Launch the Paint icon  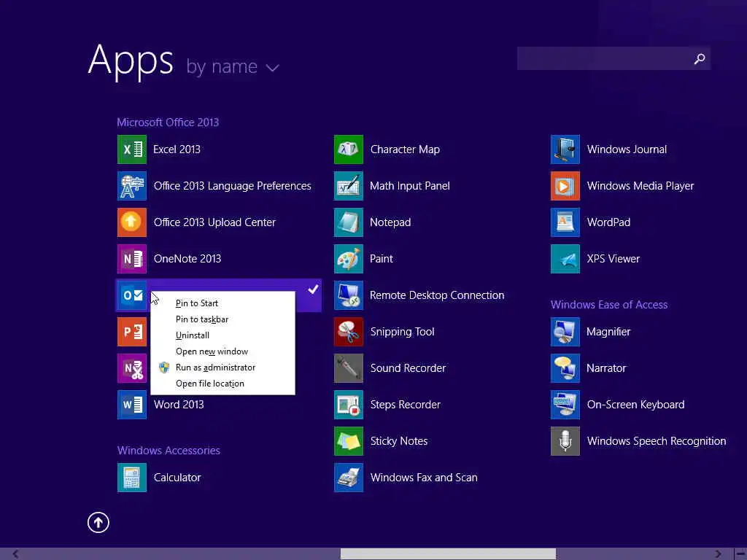349,259
